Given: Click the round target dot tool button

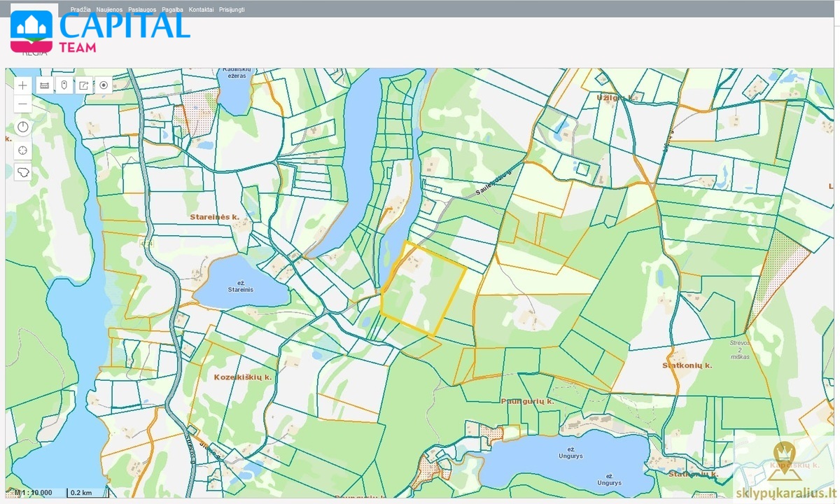Looking at the screenshot, I should point(104,85).
